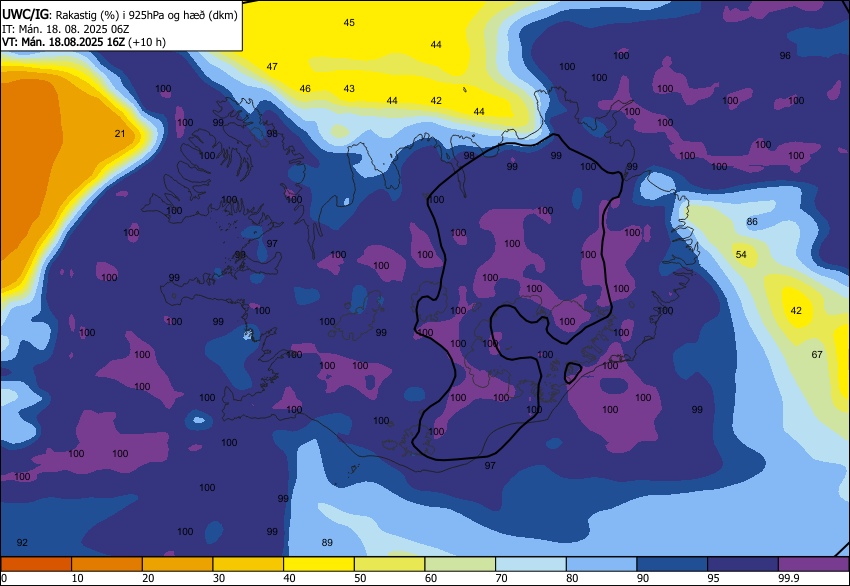Select the orange 10–20 legend color band

tap(107, 564)
